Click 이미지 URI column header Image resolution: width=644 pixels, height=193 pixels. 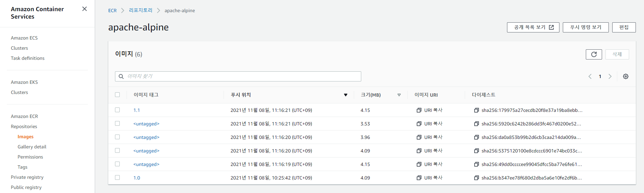pos(426,95)
